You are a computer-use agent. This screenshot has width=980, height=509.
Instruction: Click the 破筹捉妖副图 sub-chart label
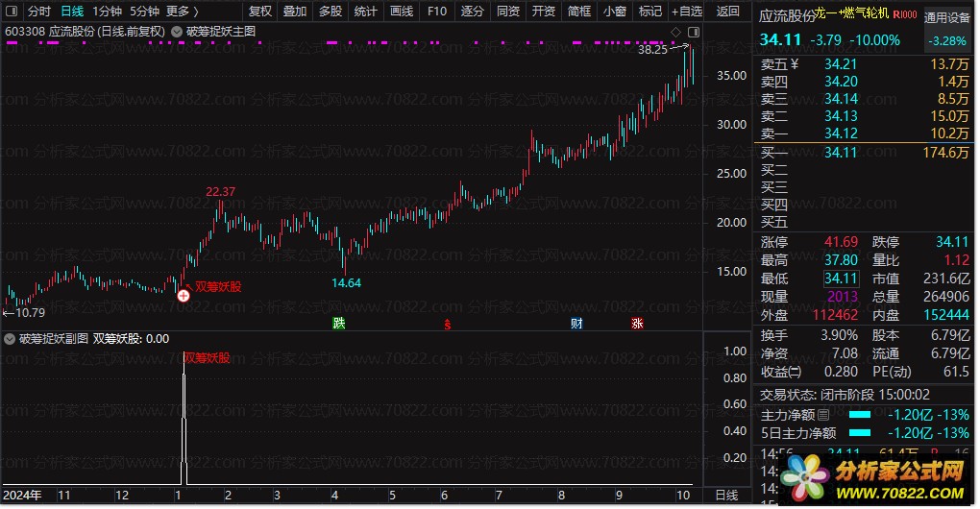(54, 338)
